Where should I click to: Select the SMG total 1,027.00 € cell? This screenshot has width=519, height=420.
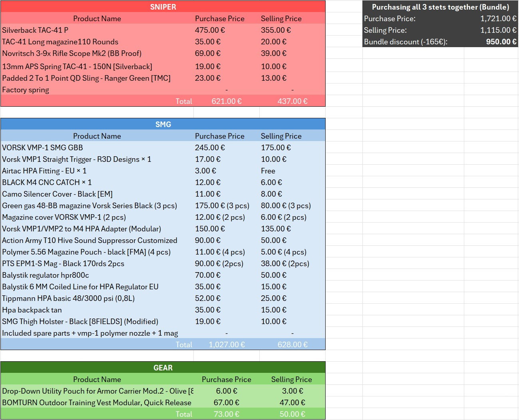[x=227, y=344]
